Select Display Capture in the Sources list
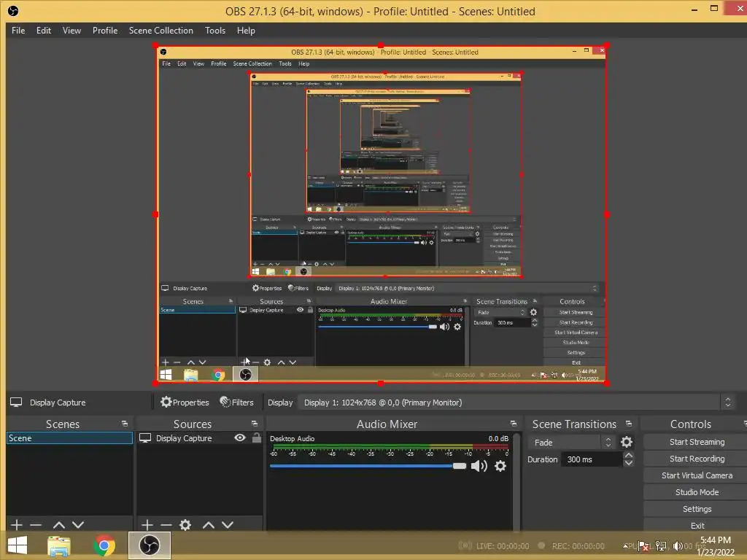This screenshot has height=560, width=747. click(184, 438)
